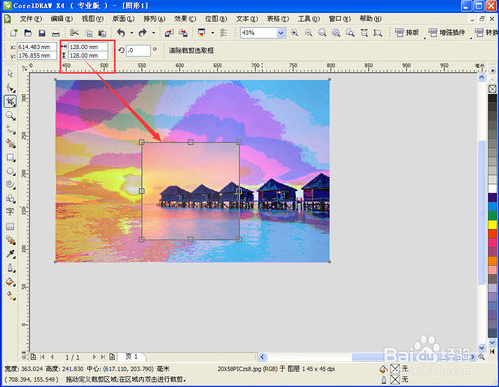
Task: Click the Paste icon
Action: coord(102,33)
